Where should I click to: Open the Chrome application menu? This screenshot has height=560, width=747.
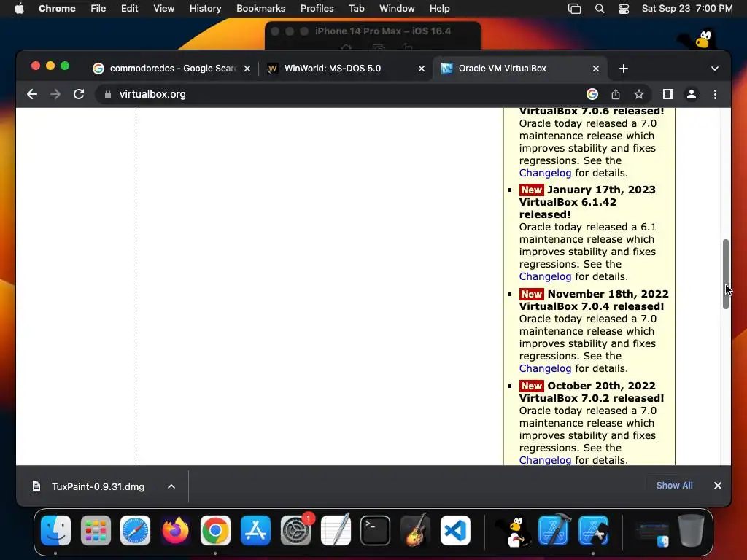point(57,9)
